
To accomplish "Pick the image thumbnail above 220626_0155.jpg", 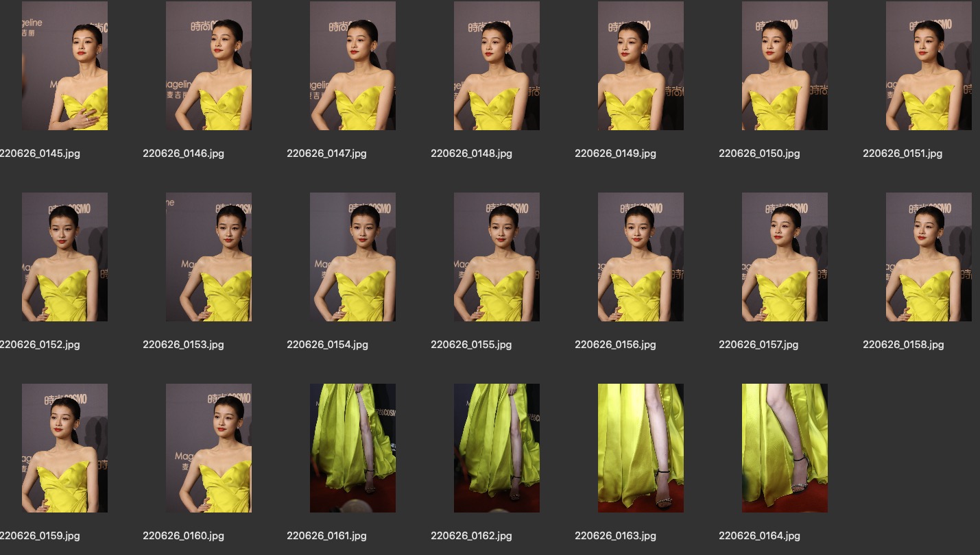I will click(497, 257).
